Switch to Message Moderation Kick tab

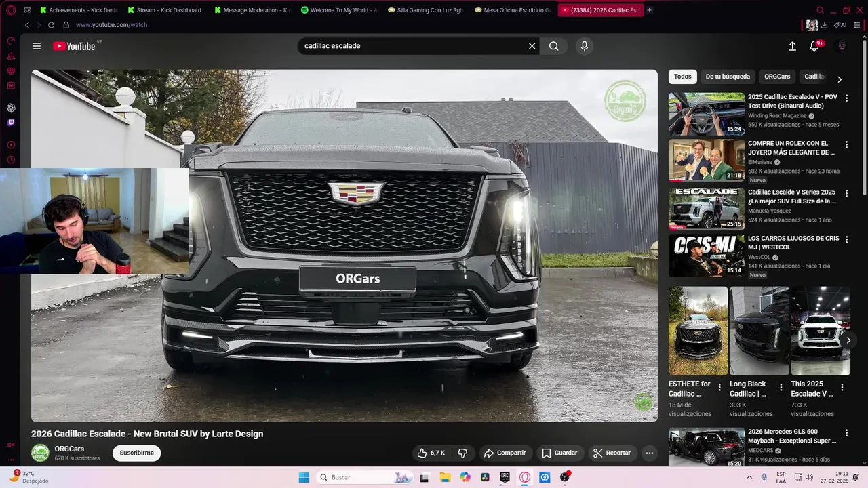coord(253,10)
